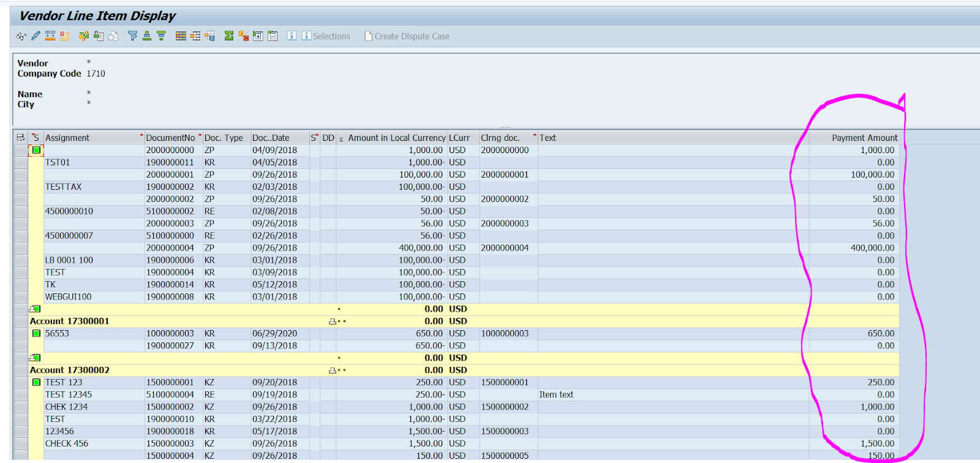This screenshot has width=980, height=463.
Task: Click the Payment Amount column header
Action: (854, 138)
